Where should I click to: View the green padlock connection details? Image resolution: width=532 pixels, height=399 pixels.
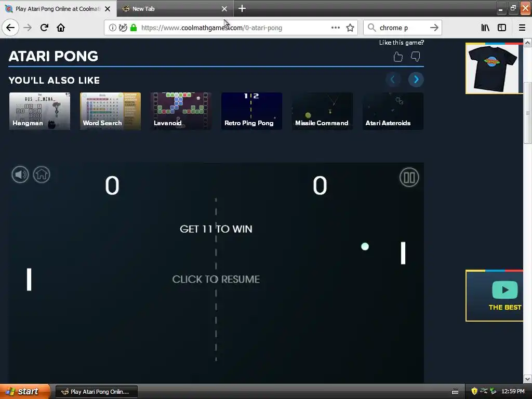(x=134, y=28)
